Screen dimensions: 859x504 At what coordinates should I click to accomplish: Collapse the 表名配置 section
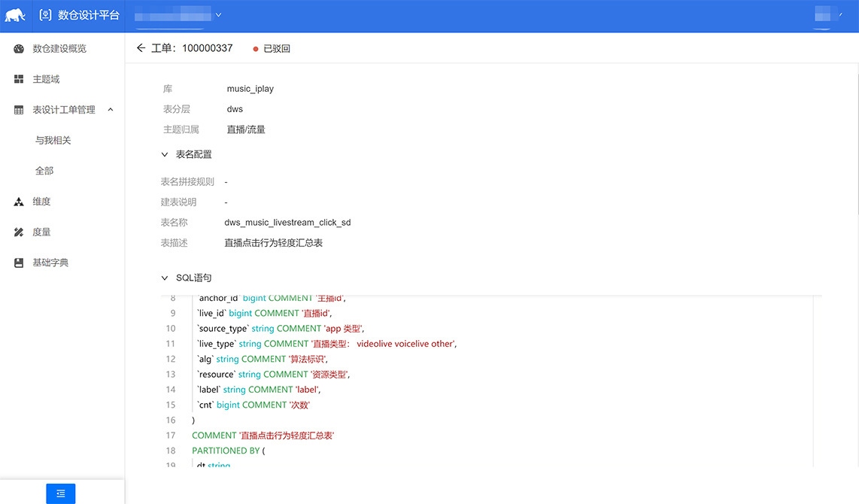pyautogui.click(x=165, y=154)
